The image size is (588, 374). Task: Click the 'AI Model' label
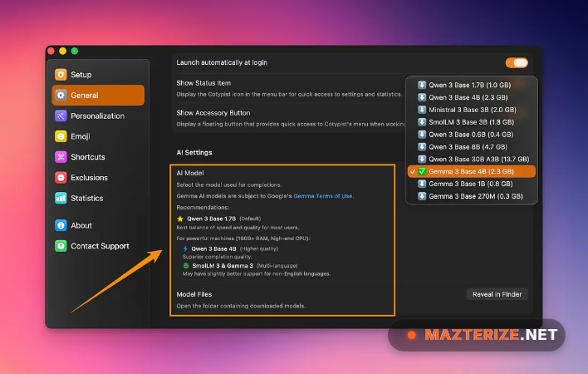[x=190, y=173]
